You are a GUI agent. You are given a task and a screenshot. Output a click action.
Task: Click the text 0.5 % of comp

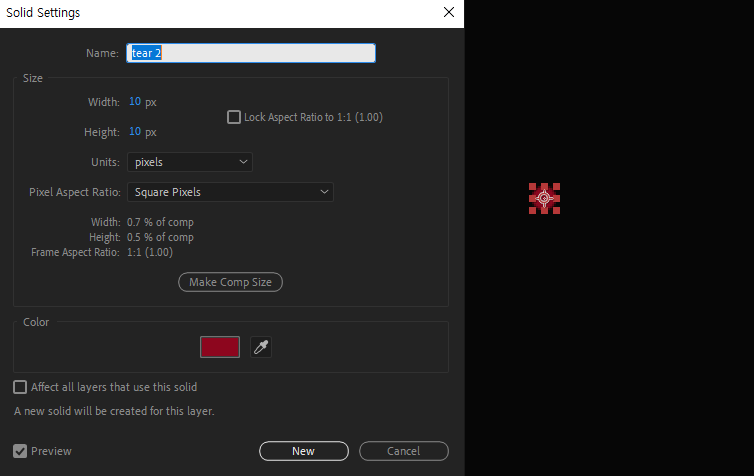[x=160, y=237]
